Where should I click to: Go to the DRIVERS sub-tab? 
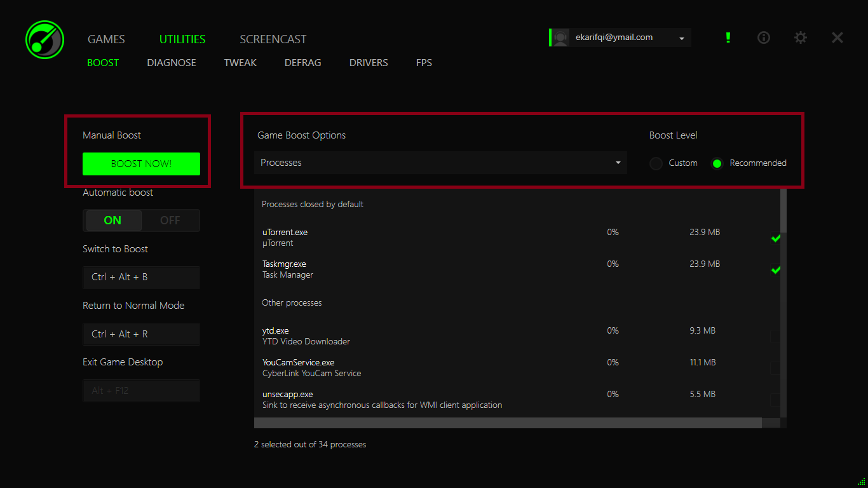point(369,63)
